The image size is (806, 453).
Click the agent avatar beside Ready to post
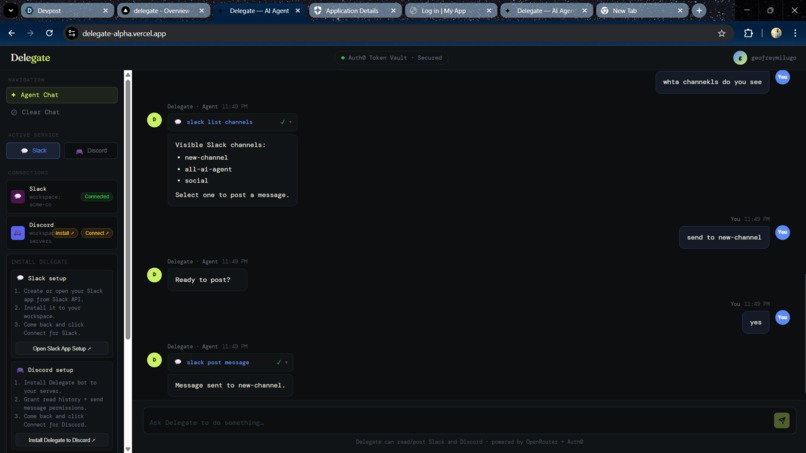[x=154, y=275]
